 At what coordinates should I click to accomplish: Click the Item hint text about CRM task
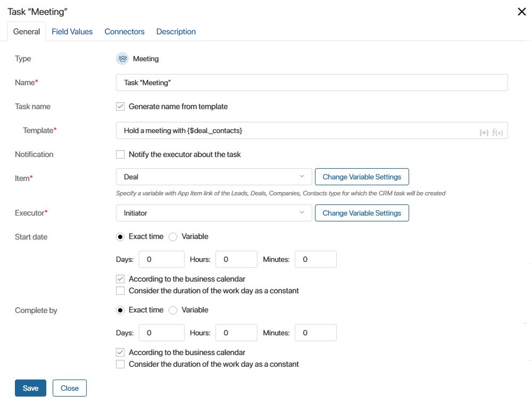point(280,193)
